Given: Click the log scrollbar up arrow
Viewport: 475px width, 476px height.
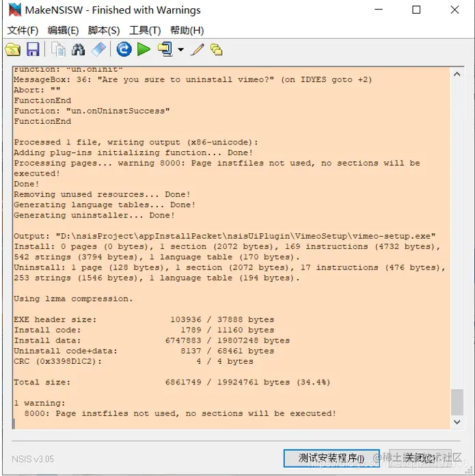Looking at the screenshot, I should (457, 74).
